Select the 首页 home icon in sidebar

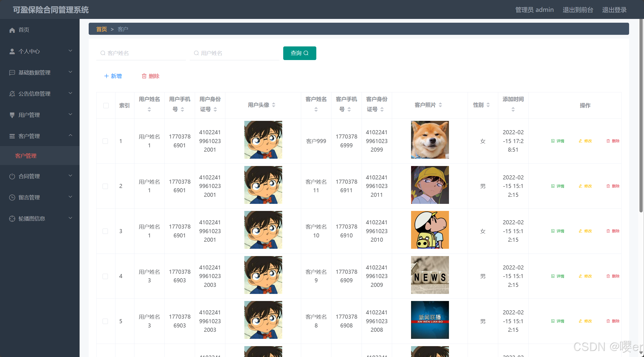[x=12, y=30]
